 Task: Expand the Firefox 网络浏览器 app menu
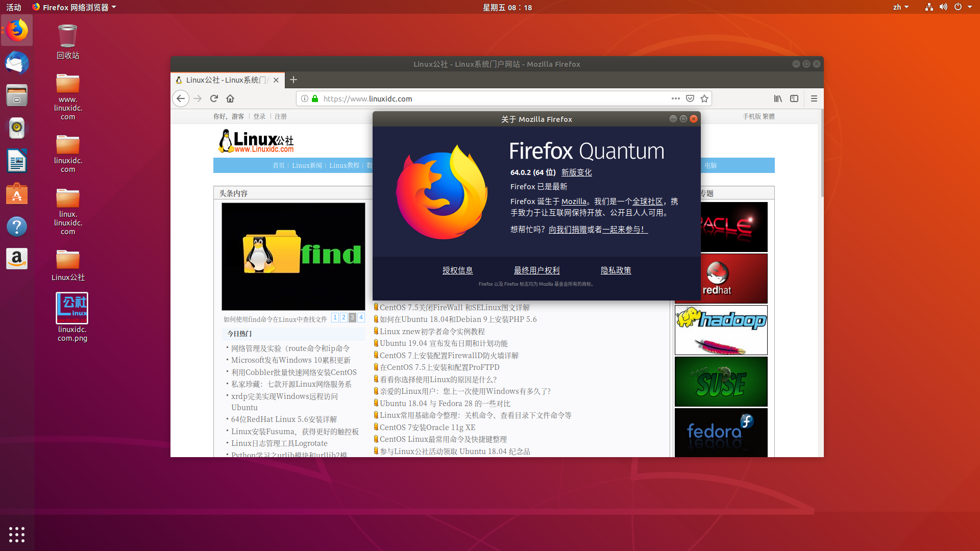pos(74,7)
